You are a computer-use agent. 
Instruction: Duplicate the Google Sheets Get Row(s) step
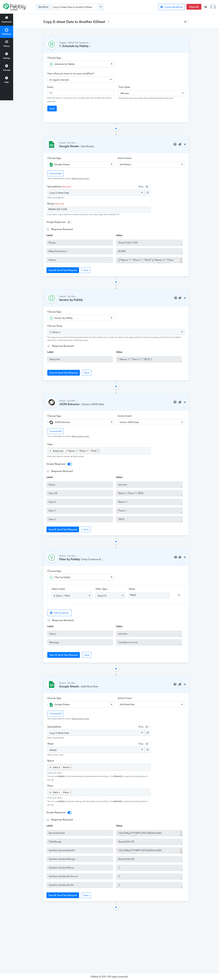pos(180,144)
